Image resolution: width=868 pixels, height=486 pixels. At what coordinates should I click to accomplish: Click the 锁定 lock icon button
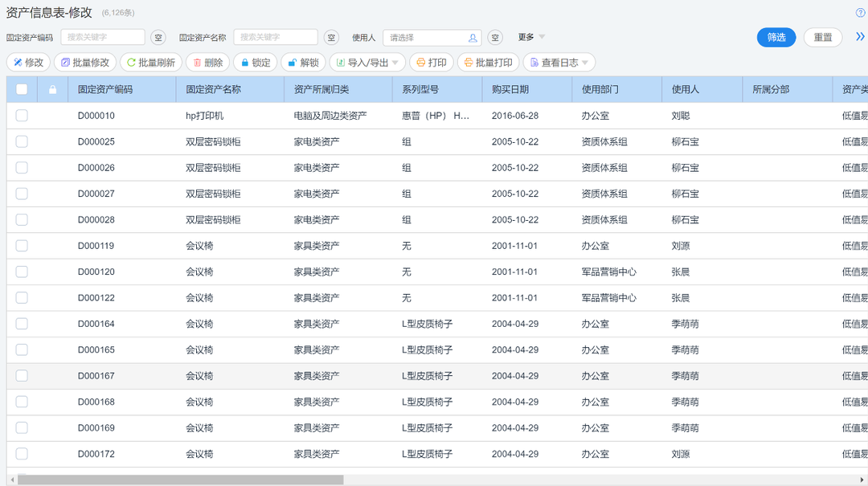pyautogui.click(x=244, y=63)
